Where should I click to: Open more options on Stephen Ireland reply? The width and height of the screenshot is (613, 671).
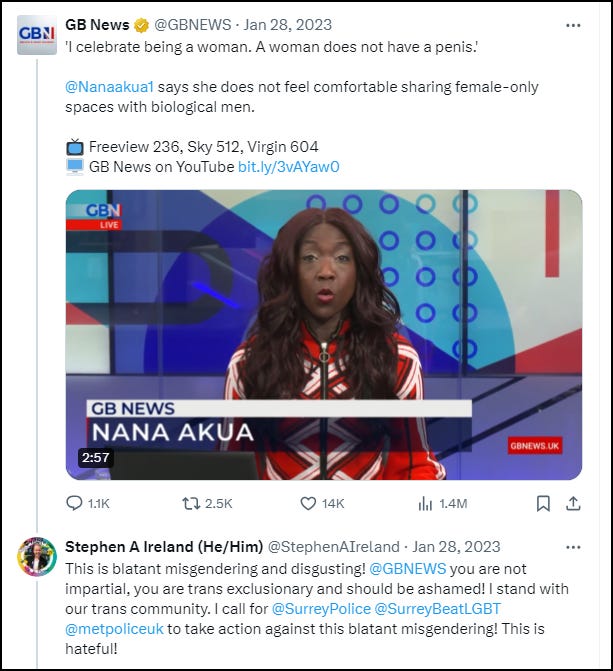tap(573, 547)
